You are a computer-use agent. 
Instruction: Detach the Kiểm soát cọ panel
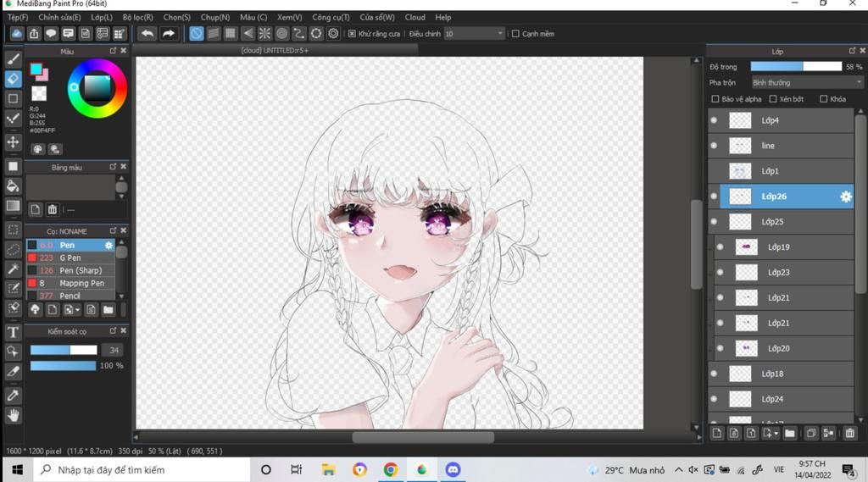tap(113, 331)
